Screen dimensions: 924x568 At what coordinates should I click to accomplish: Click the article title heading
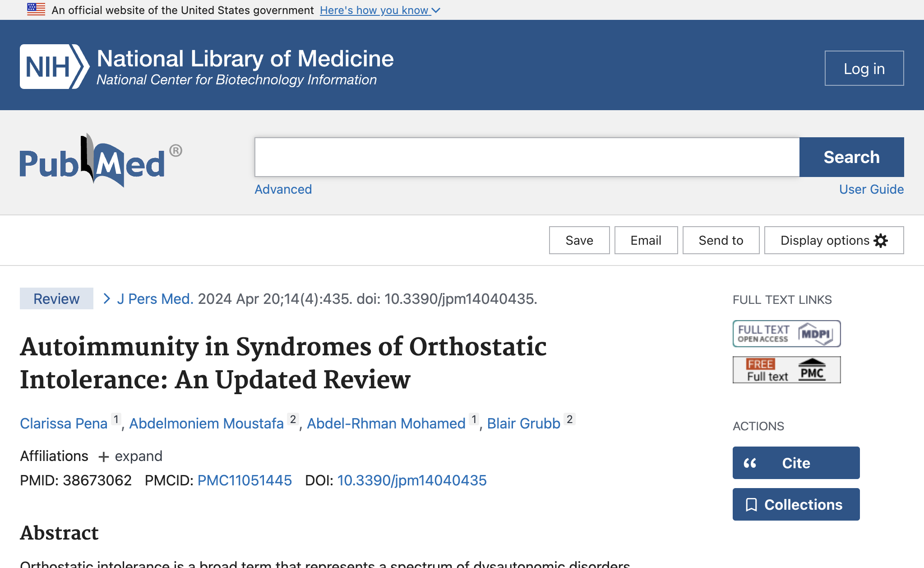283,363
